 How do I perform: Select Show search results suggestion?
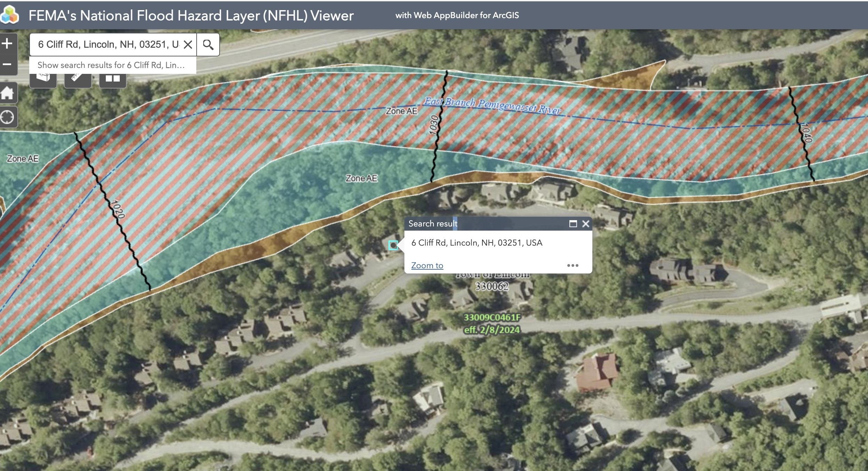coord(111,65)
